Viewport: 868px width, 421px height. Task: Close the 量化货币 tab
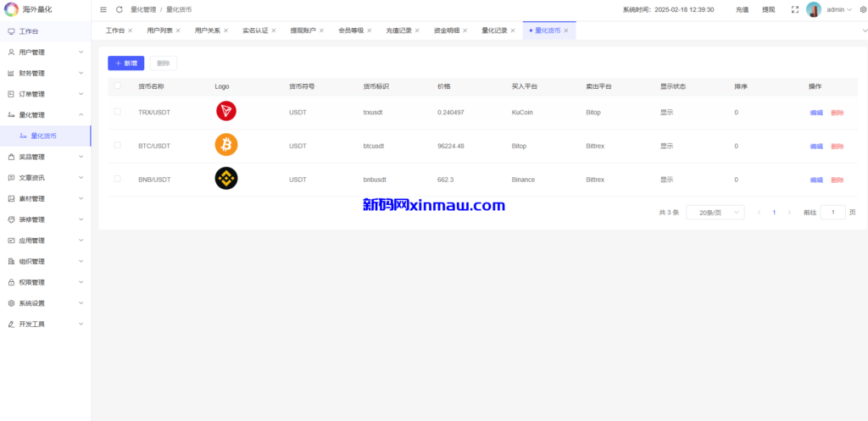coord(565,30)
